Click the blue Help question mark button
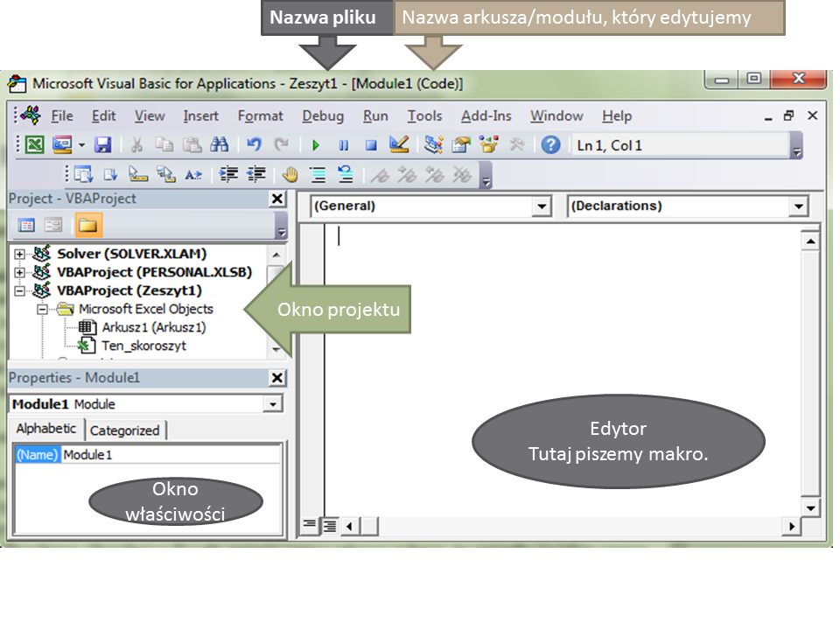The width and height of the screenshot is (840, 630). pos(549,145)
